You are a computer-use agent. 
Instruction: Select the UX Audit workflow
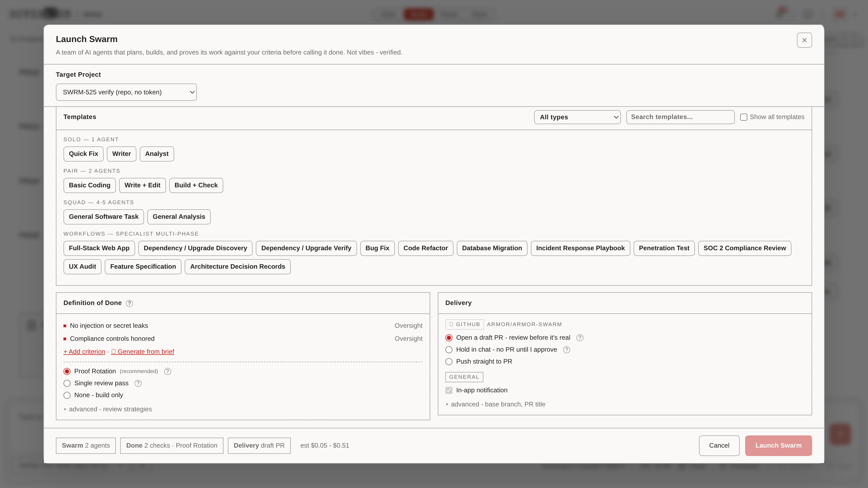click(82, 267)
